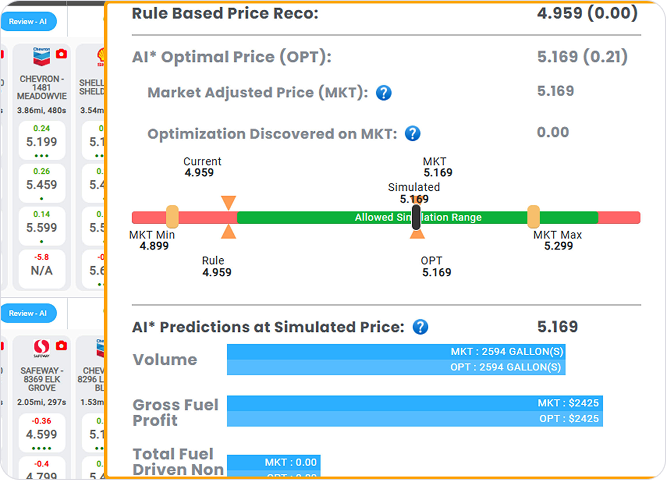Click the top Review - AI button
Viewport: 666px width, 480px height.
(28, 21)
